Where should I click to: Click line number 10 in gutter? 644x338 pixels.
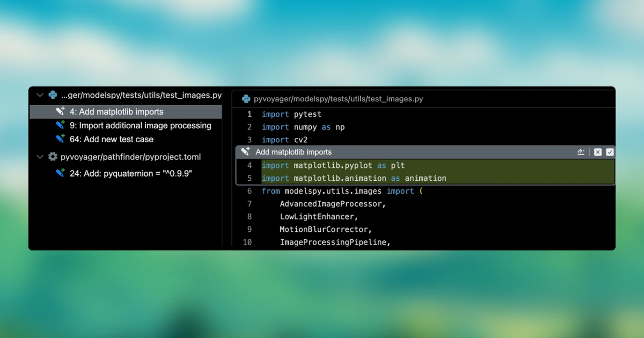click(x=247, y=243)
